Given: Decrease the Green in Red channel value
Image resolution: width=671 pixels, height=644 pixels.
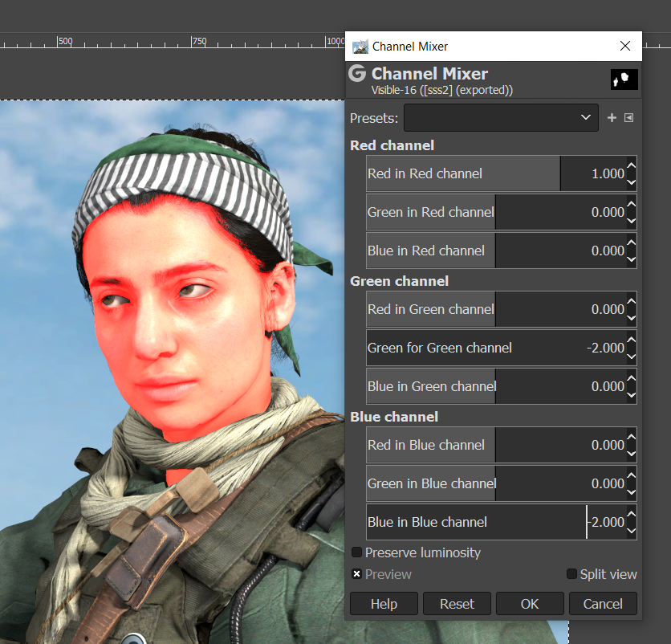Looking at the screenshot, I should pyautogui.click(x=632, y=221).
